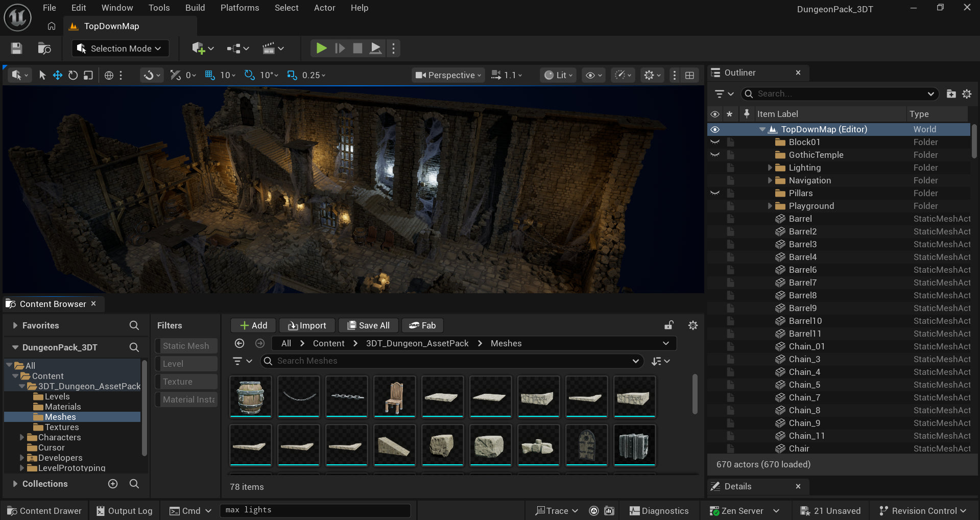Open the Platforms menu

pos(240,8)
